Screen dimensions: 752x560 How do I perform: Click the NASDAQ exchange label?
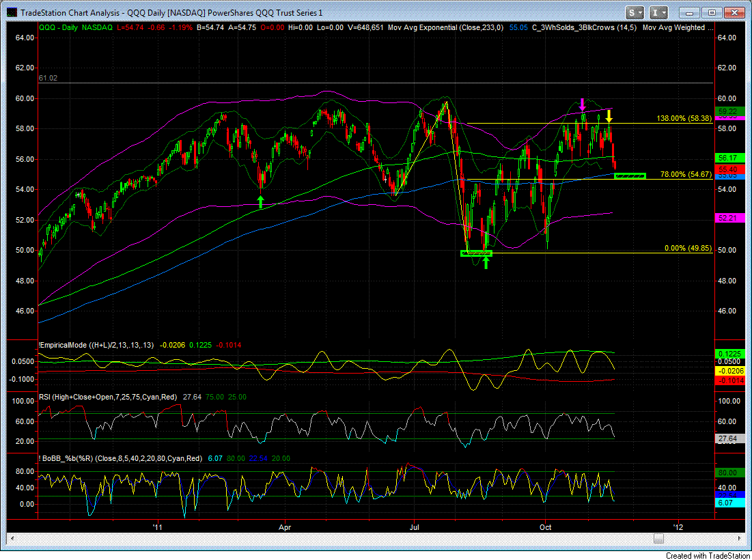[97, 28]
